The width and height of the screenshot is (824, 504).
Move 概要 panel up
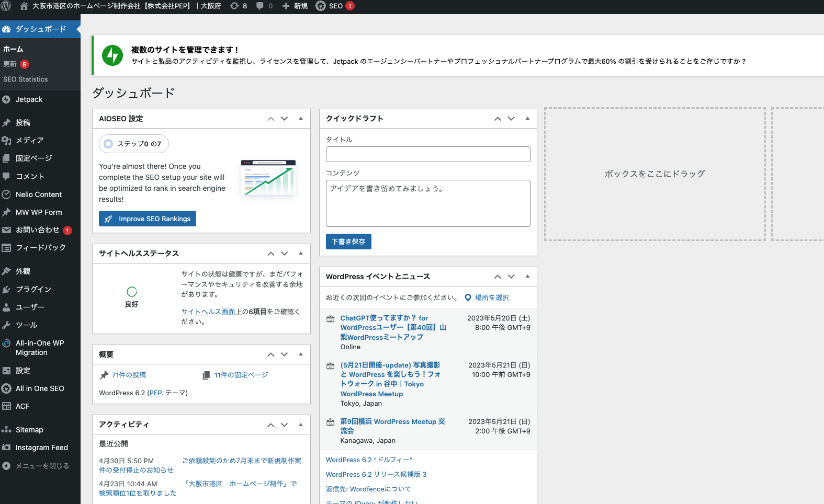tap(270, 354)
